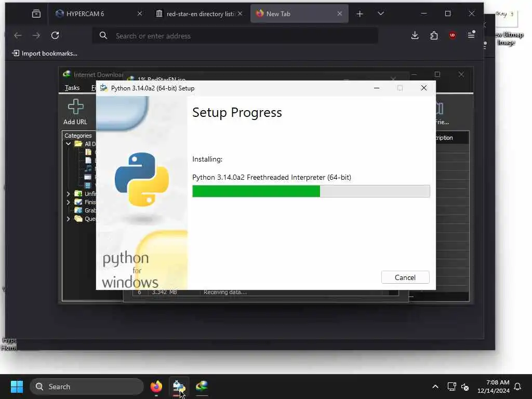532x399 pixels.
Task: Open the display/network tray icon
Action: (x=451, y=387)
